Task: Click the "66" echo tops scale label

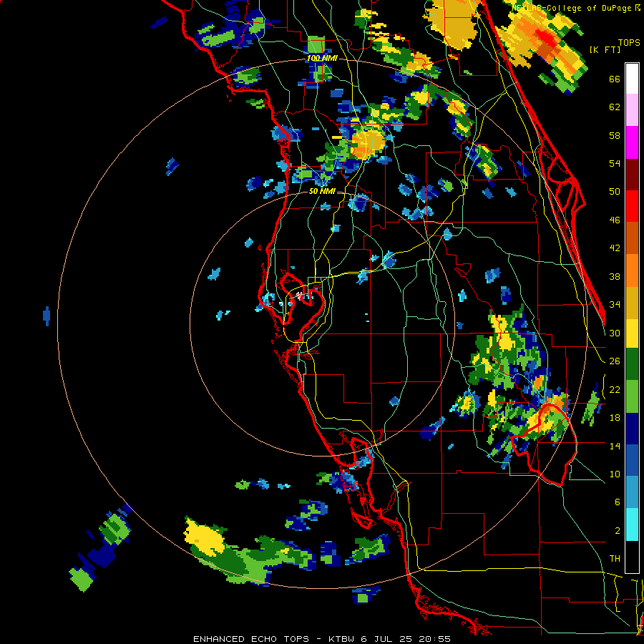Action: (615, 79)
